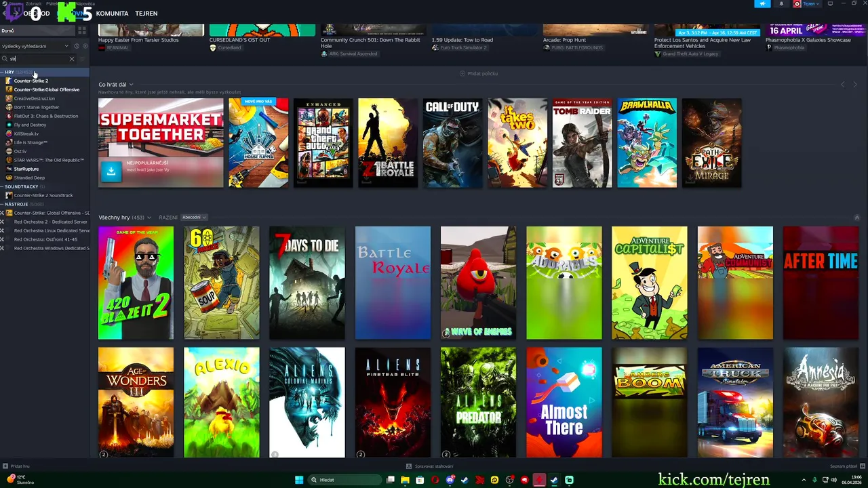Open the Nápověda menu
Viewport: 868px width, 488px height.
click(x=85, y=3)
